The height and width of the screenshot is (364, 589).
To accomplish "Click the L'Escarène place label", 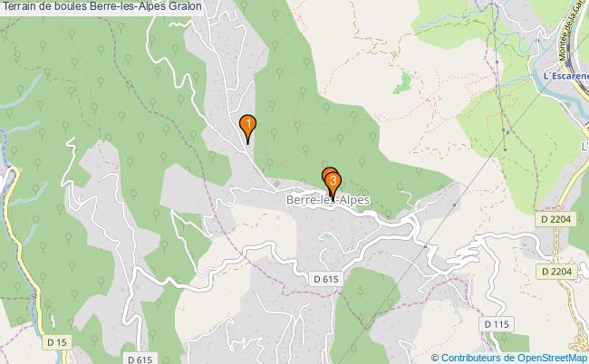I will point(565,76).
